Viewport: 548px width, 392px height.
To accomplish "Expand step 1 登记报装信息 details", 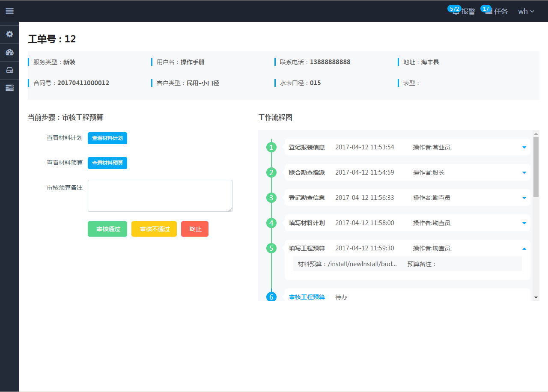I will [524, 148].
